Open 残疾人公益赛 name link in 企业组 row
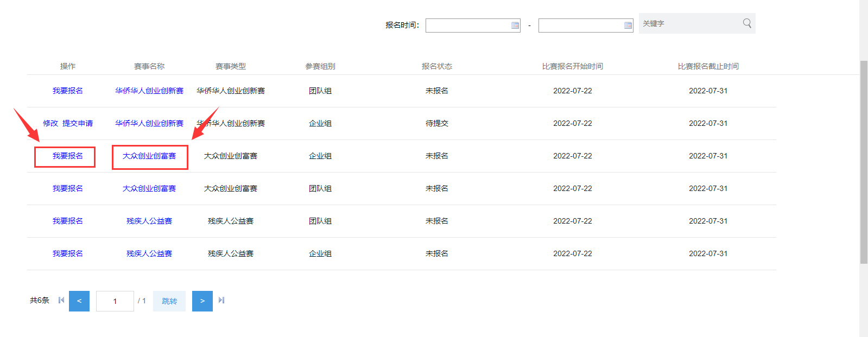This screenshot has height=337, width=868. (149, 253)
